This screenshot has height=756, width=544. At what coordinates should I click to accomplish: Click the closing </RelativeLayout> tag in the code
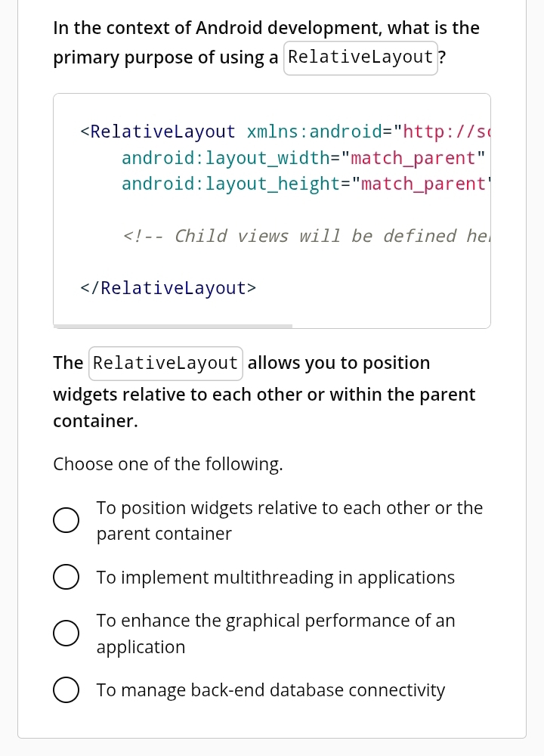tap(168, 288)
